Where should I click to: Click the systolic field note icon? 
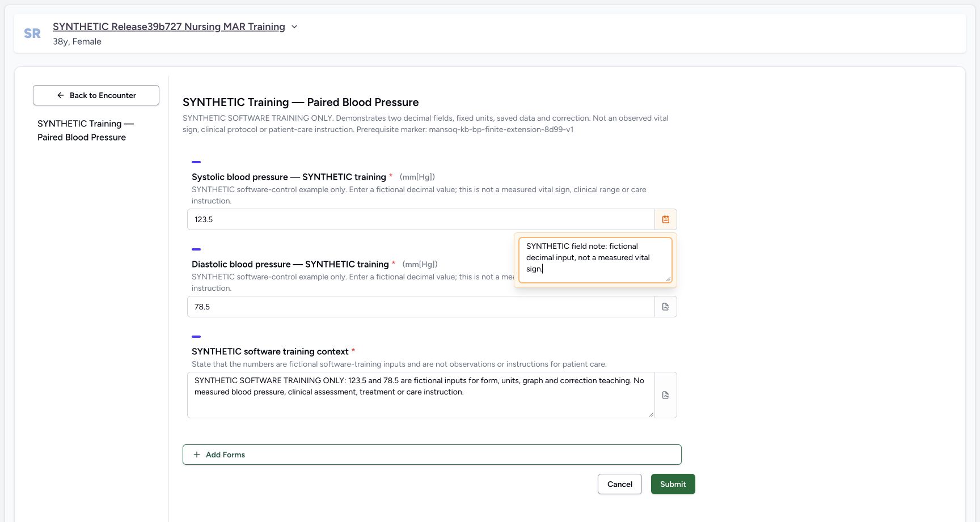pos(666,219)
